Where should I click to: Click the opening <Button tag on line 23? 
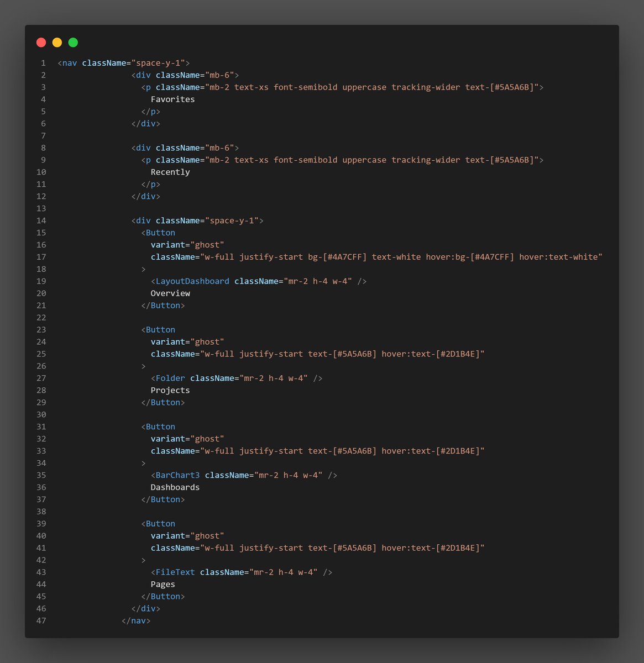pos(158,330)
